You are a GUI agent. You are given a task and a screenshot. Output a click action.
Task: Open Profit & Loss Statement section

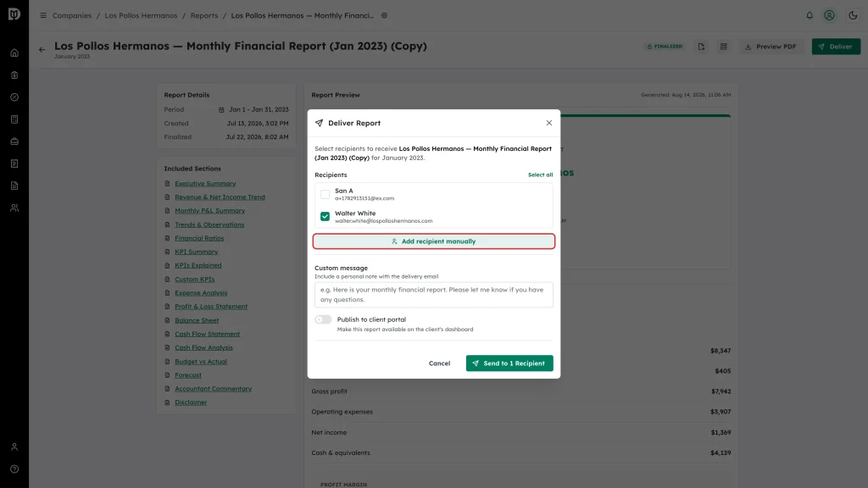pyautogui.click(x=211, y=307)
